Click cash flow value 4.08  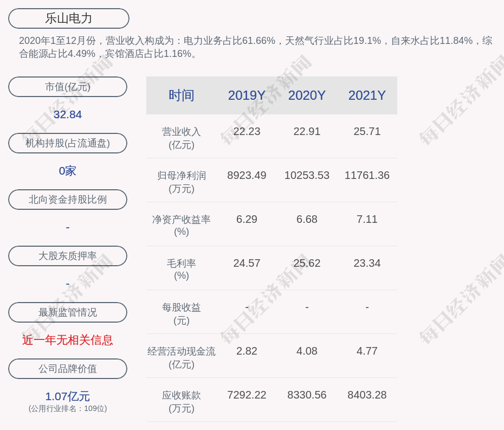[307, 351]
